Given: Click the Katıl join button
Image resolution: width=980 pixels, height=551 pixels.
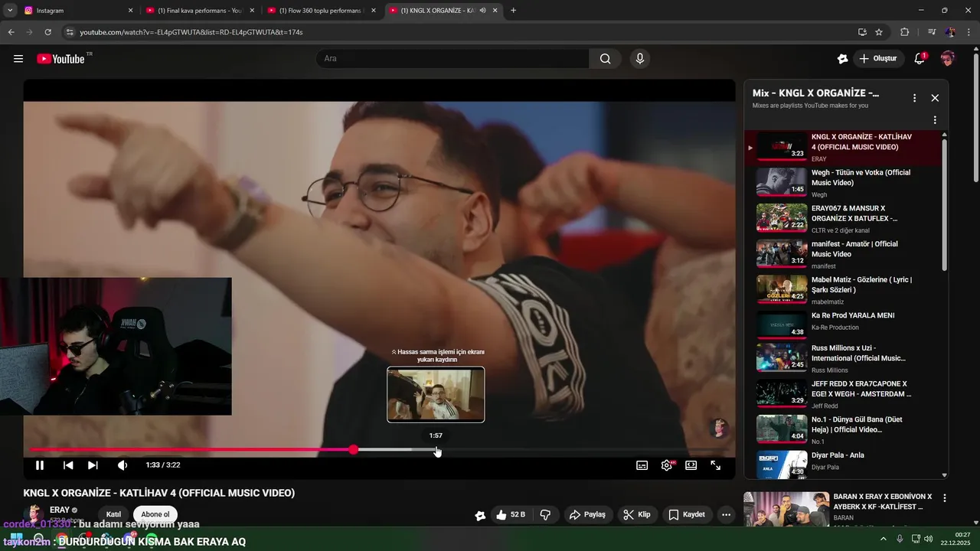Looking at the screenshot, I should click(x=113, y=514).
